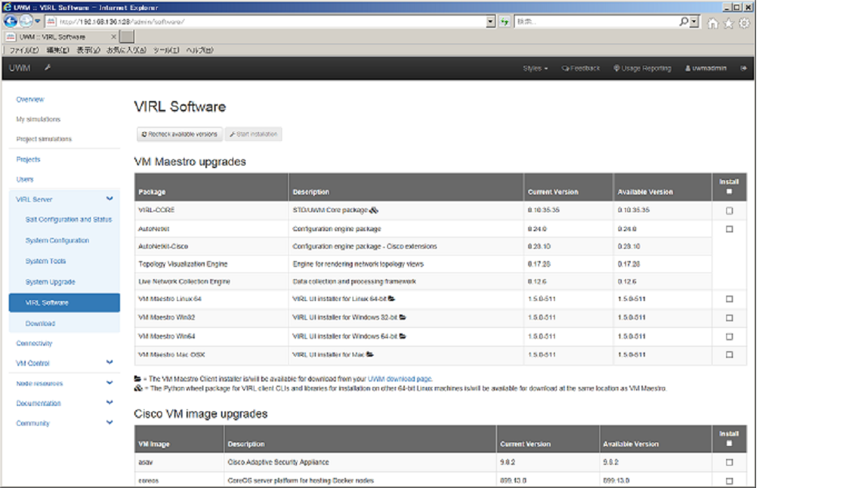The width and height of the screenshot is (868, 488).
Task: Check Install for the asav image
Action: coord(730,462)
